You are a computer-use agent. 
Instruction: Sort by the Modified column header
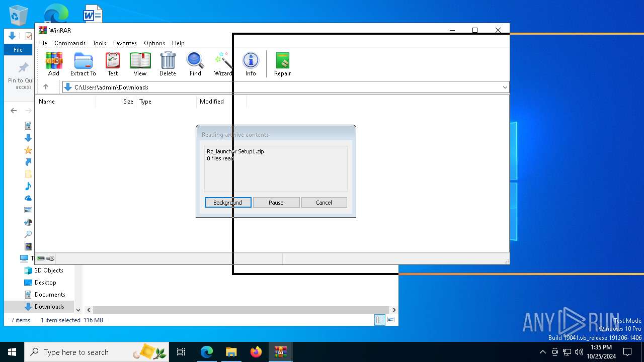[x=221, y=102]
